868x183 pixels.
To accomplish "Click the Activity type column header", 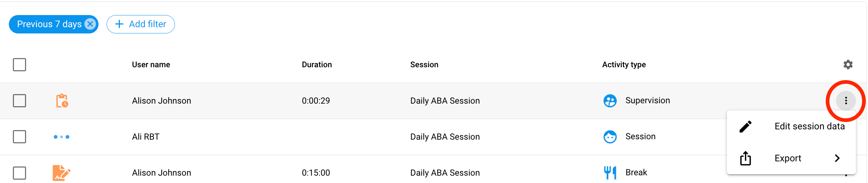I will (x=624, y=65).
